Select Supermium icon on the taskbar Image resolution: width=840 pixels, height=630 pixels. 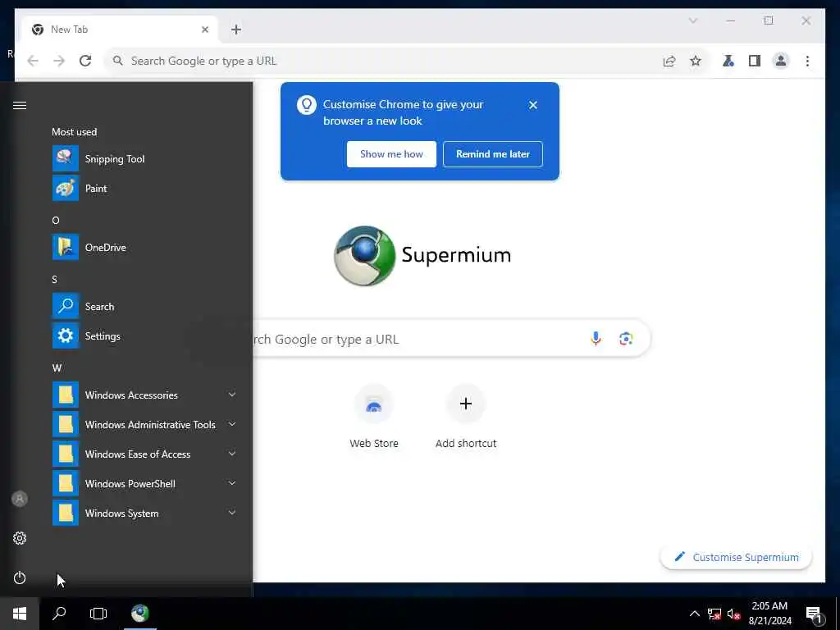[x=139, y=614]
